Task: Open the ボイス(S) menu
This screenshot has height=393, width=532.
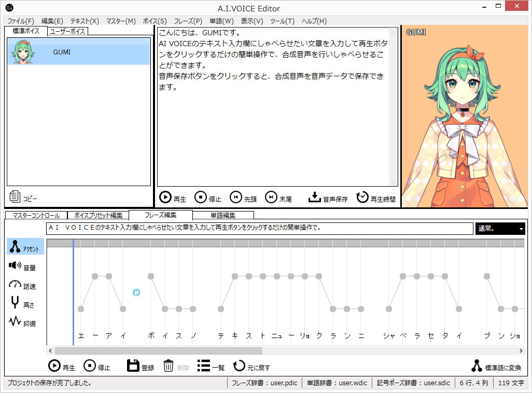Action: click(x=155, y=21)
